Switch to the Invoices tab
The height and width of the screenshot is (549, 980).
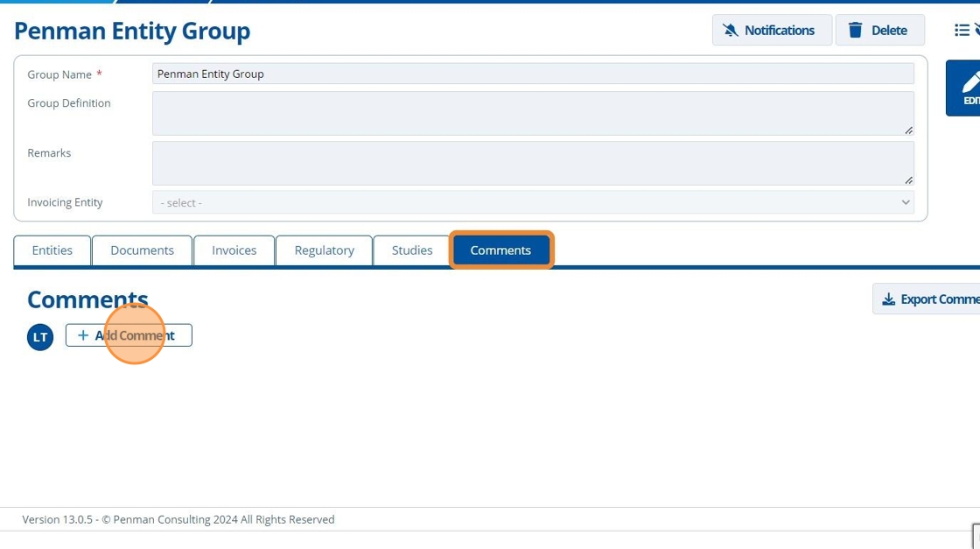click(x=234, y=250)
